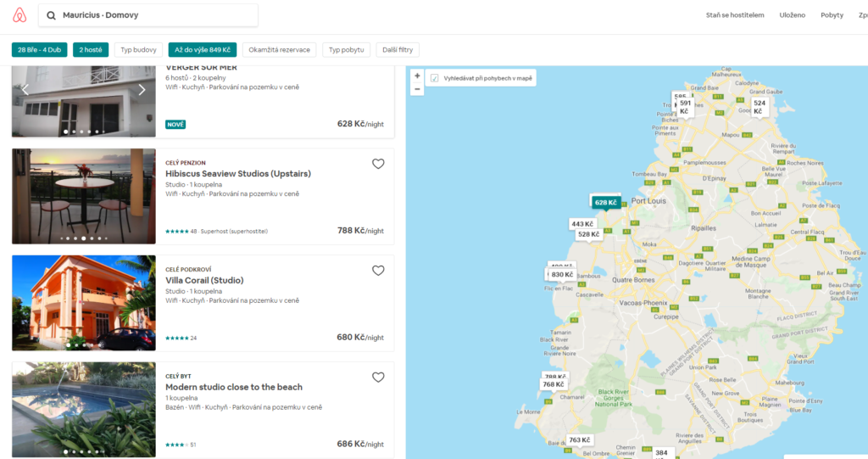
Task: Click the Airbnb logo icon
Action: tap(19, 15)
